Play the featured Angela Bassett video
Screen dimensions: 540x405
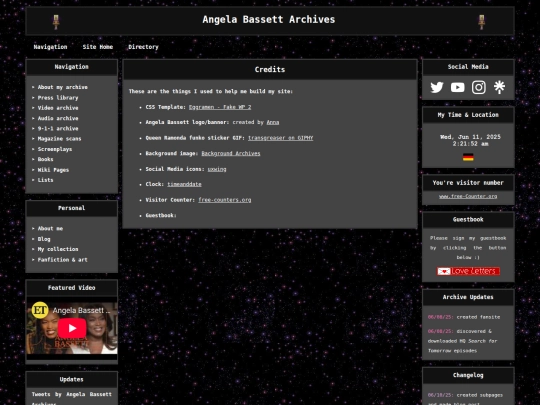(x=72, y=328)
